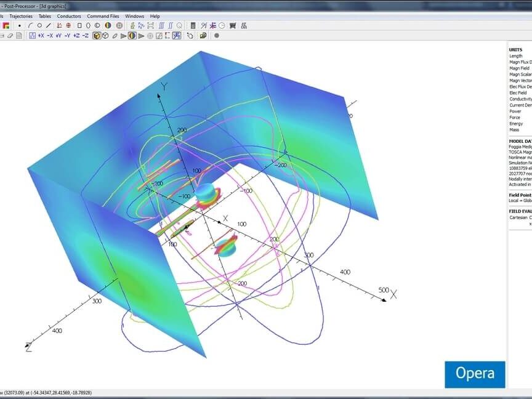532x399 pixels.
Task: Set view along +X axis
Action: pyautogui.click(x=41, y=36)
